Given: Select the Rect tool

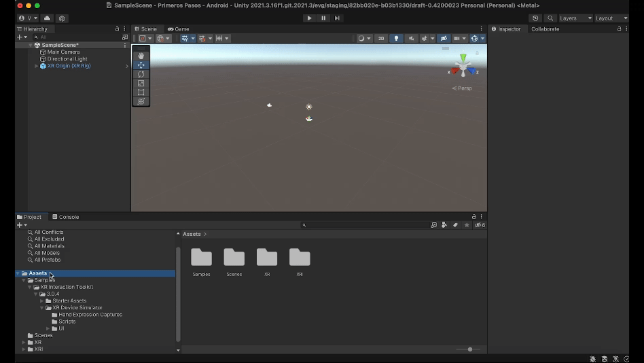Looking at the screenshot, I should [141, 92].
